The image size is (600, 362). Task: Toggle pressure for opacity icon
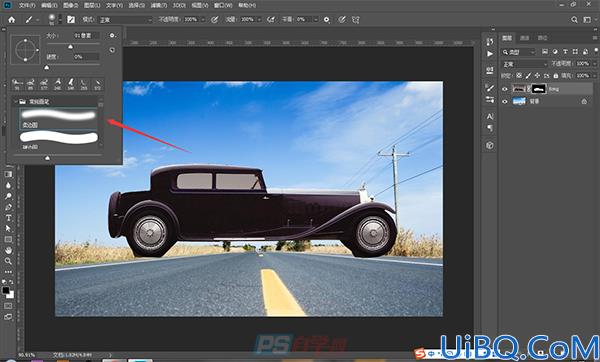tap(215, 20)
